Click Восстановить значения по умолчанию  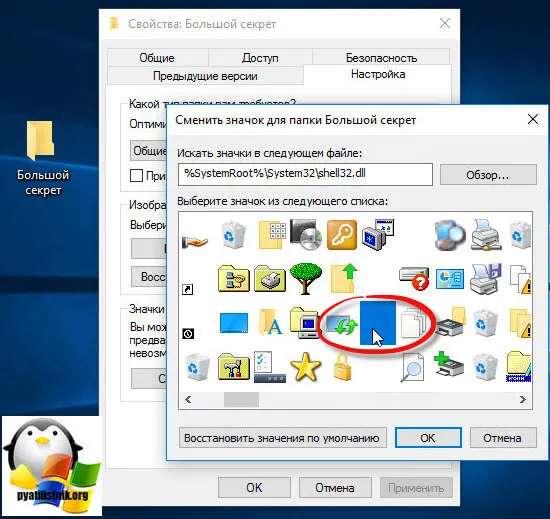click(x=282, y=438)
